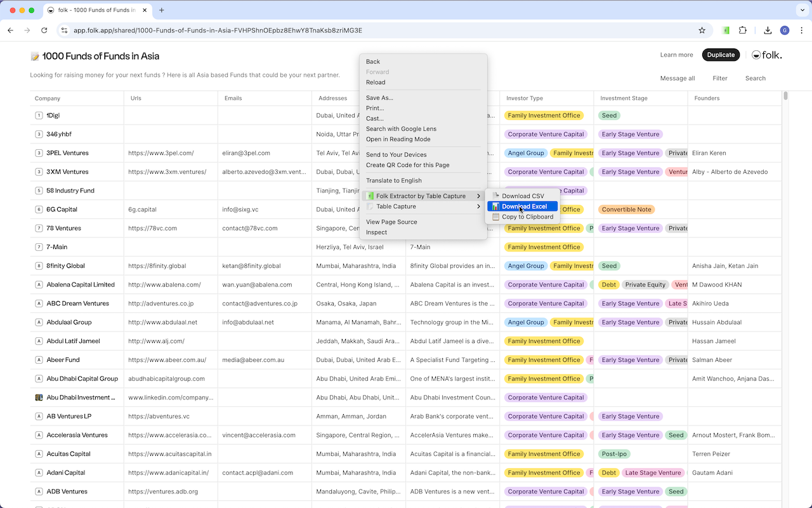Choose Translate to English
Viewport: 812px width, 508px height.
pyautogui.click(x=423, y=180)
